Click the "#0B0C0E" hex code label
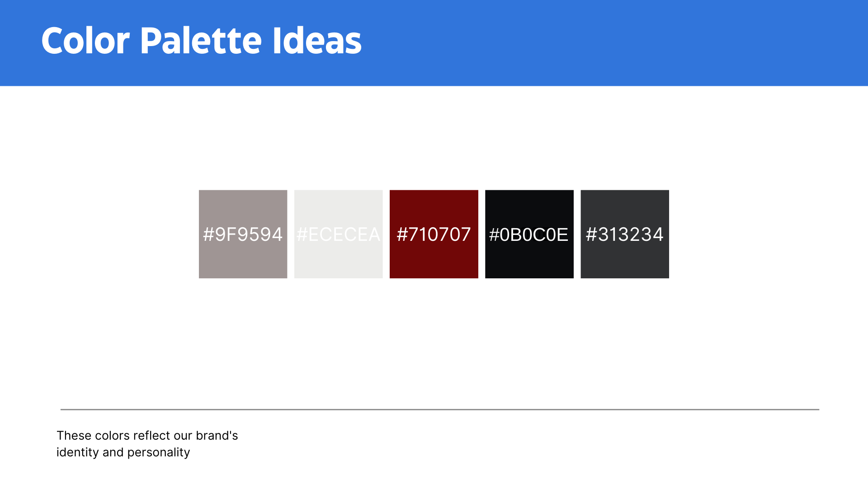868x488 pixels. tap(529, 235)
